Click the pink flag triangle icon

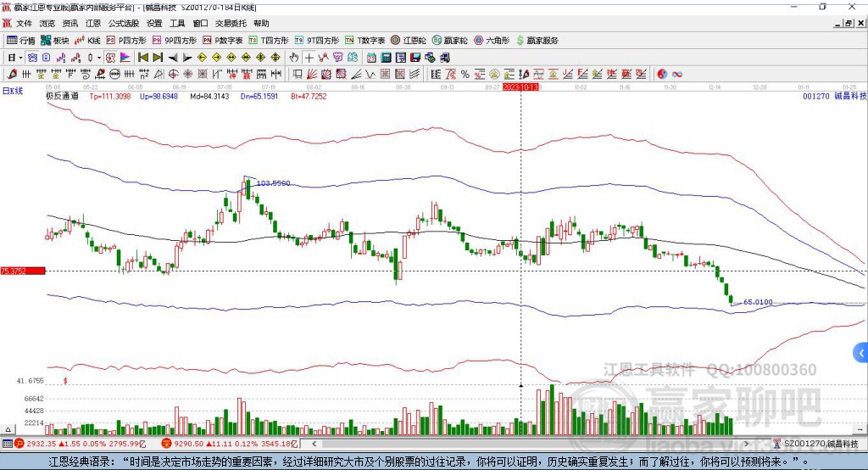point(125,58)
